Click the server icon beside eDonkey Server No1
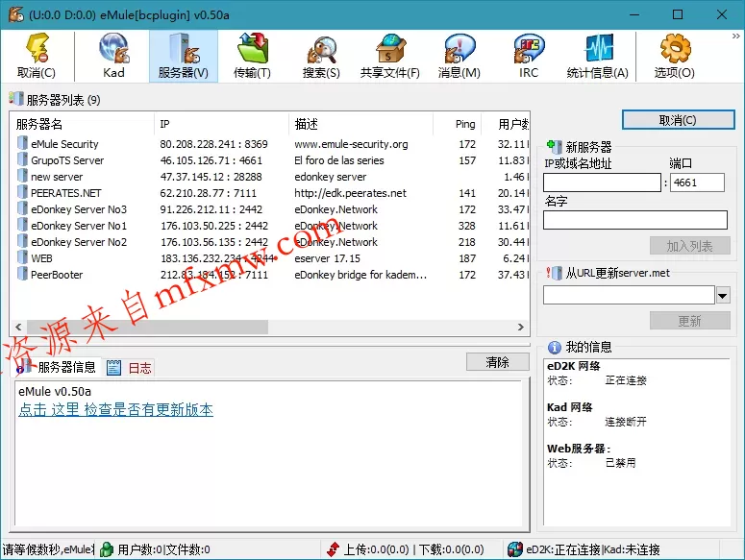The height and width of the screenshot is (560, 745). point(22,225)
